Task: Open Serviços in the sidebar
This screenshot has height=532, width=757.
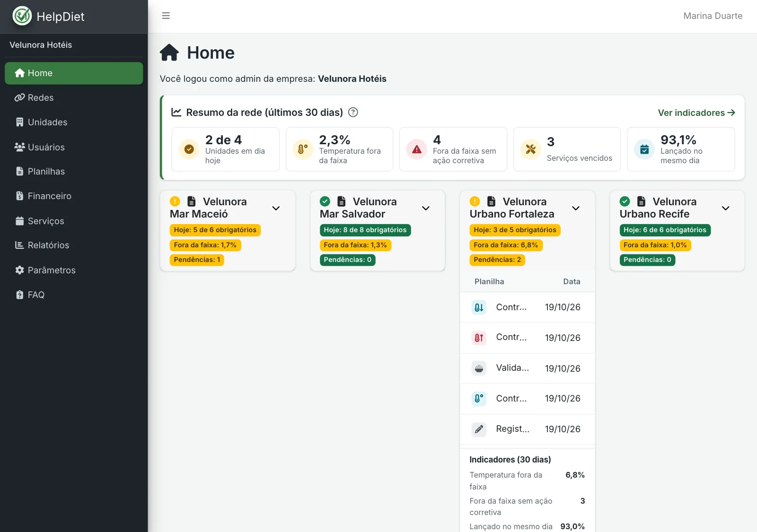Action: pos(74,221)
